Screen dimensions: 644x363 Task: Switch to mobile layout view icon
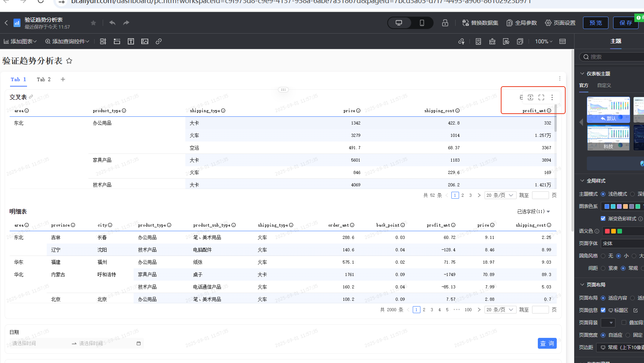pos(422,23)
